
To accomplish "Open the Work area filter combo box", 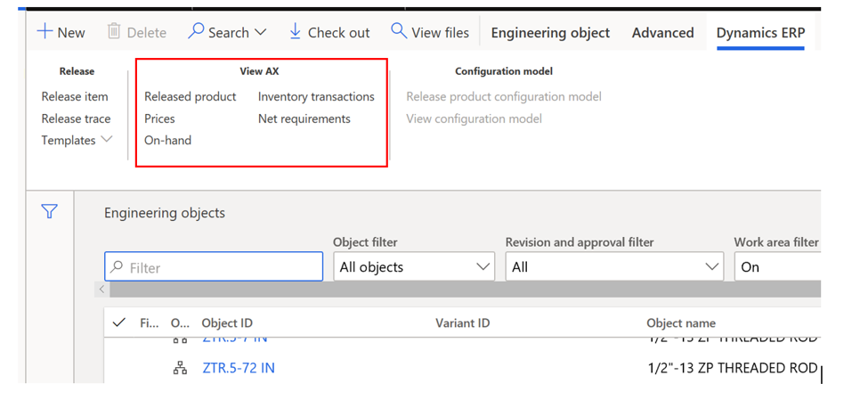I will click(x=776, y=266).
